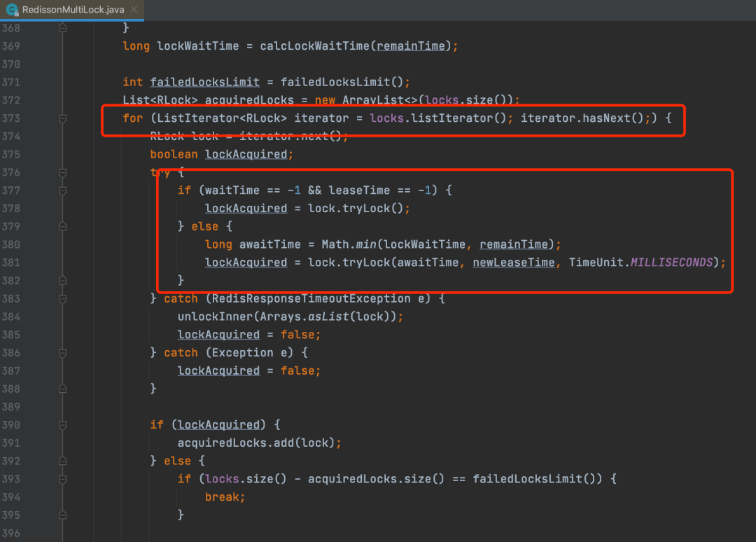Collapse the RedisResponseTimeoutException catch fold at line 383
Screen dimensions: 756x542
pyautogui.click(x=63, y=298)
